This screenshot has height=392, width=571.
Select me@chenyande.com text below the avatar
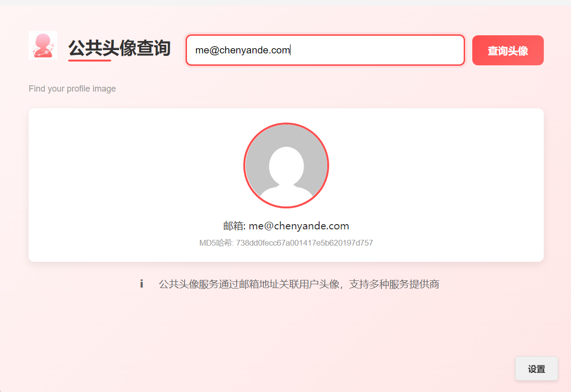coord(299,226)
